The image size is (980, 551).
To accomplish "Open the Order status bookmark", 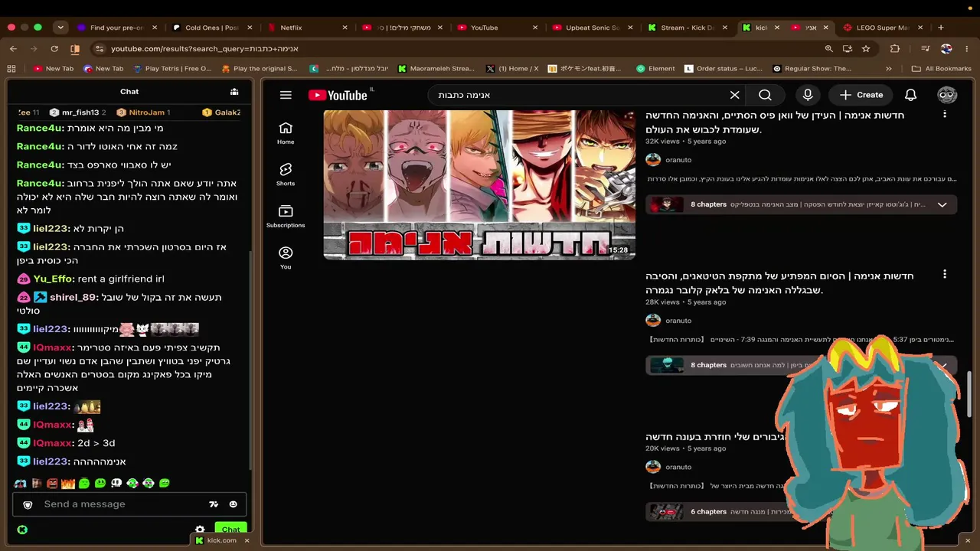I will pyautogui.click(x=723, y=68).
